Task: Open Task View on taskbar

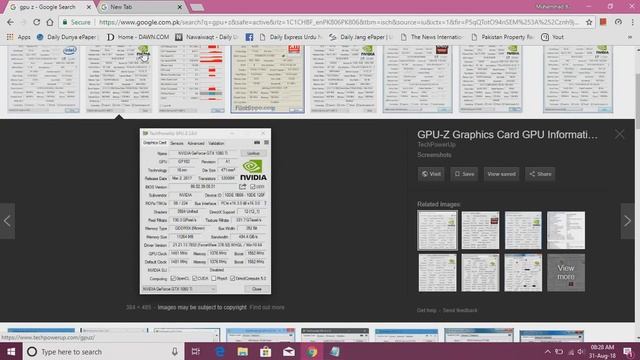Action: click(196, 351)
